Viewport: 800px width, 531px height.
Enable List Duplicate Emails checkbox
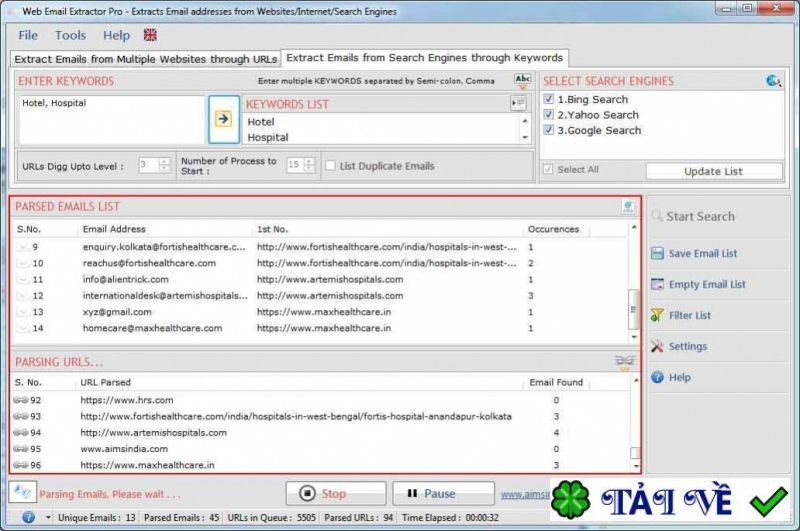click(x=330, y=165)
